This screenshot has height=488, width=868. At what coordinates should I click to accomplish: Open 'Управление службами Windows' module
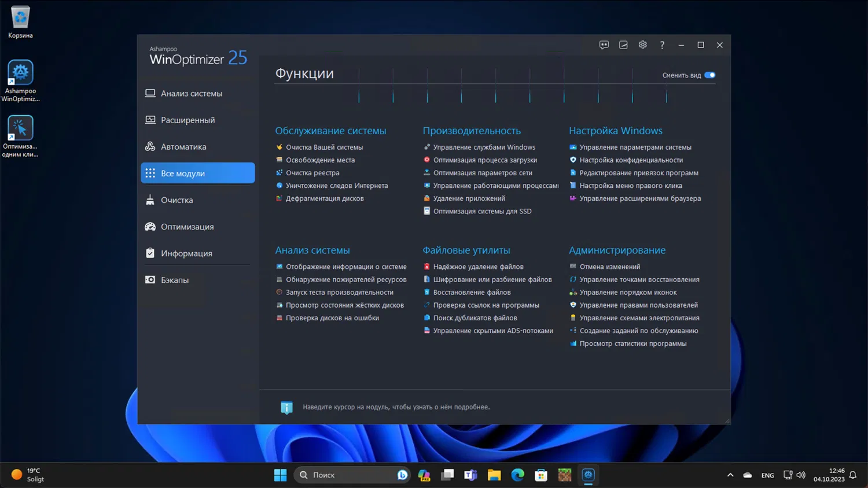(484, 147)
